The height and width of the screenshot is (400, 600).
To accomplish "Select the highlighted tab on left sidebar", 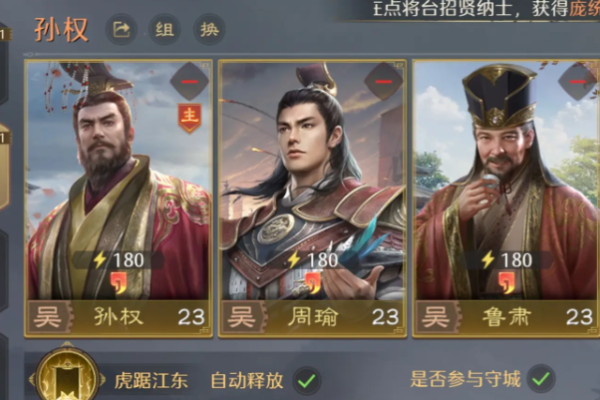I will (5, 167).
